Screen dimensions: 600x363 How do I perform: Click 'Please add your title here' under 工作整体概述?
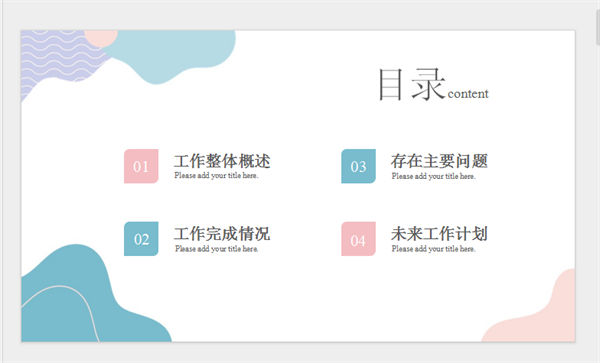tap(216, 176)
